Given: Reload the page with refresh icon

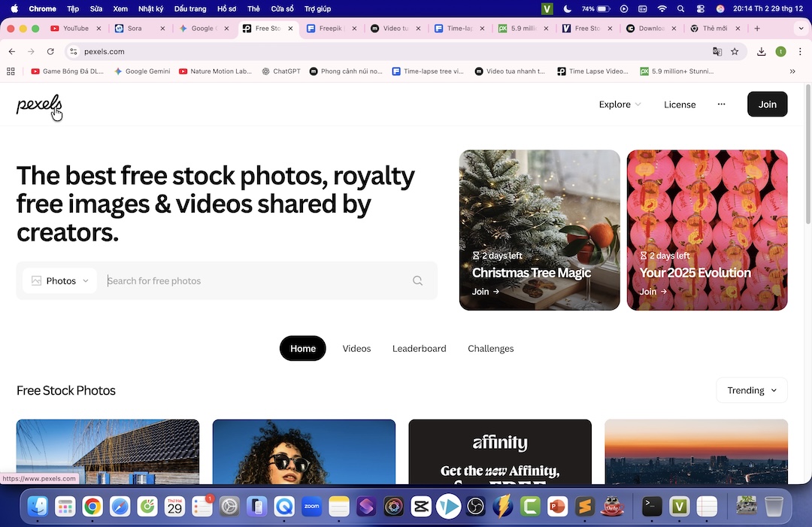Looking at the screenshot, I should click(50, 52).
